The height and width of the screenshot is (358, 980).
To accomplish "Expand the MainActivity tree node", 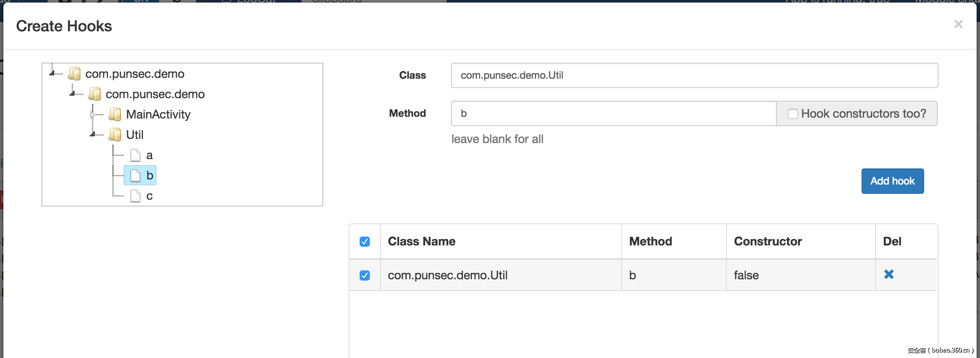I will (x=92, y=114).
